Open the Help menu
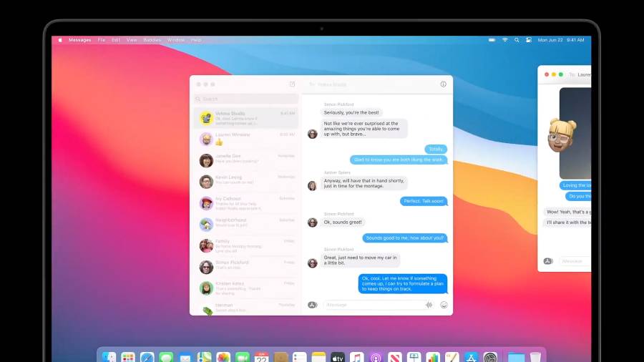 point(196,40)
